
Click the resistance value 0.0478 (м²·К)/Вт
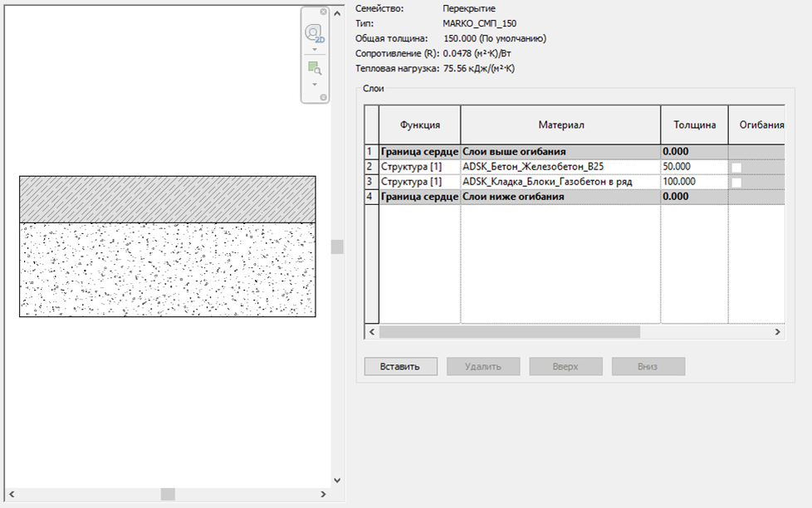(477, 53)
